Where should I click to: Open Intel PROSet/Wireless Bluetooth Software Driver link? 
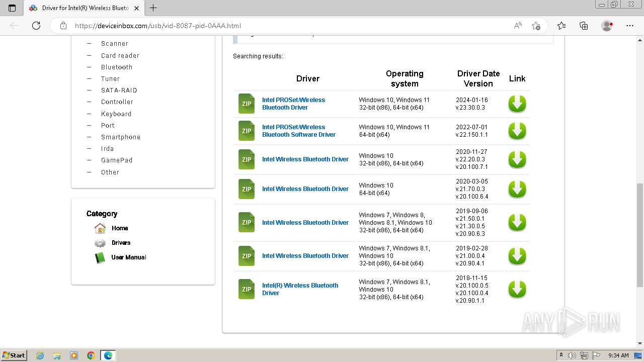click(299, 131)
